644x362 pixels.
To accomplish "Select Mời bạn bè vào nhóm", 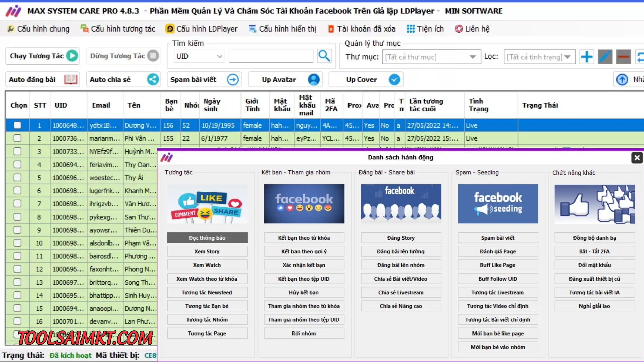I will [x=498, y=347].
